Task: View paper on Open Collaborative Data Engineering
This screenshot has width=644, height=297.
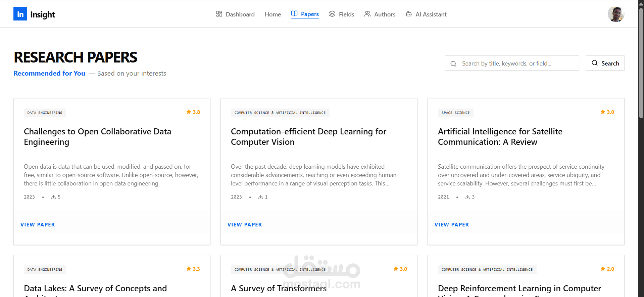Action: [x=38, y=225]
